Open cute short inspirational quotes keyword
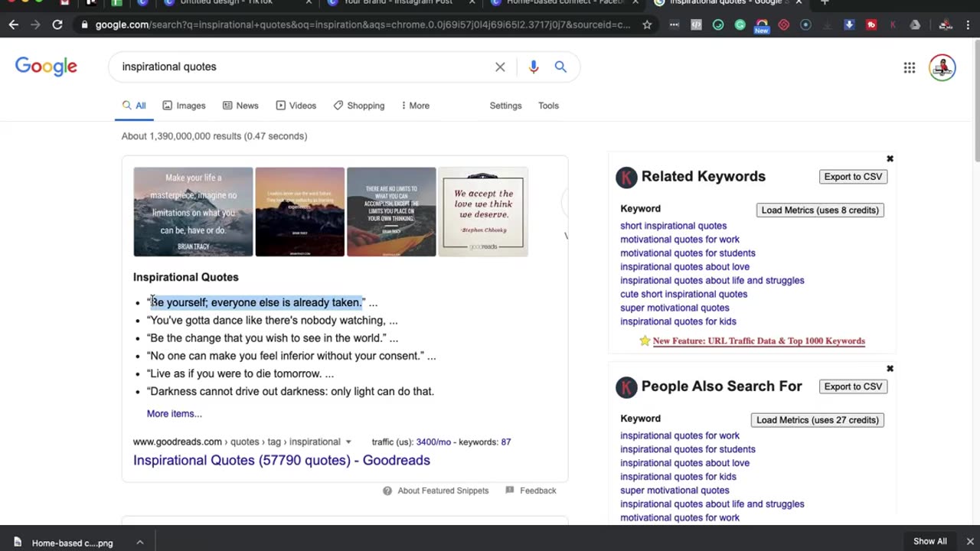The image size is (980, 551). pos(684,294)
